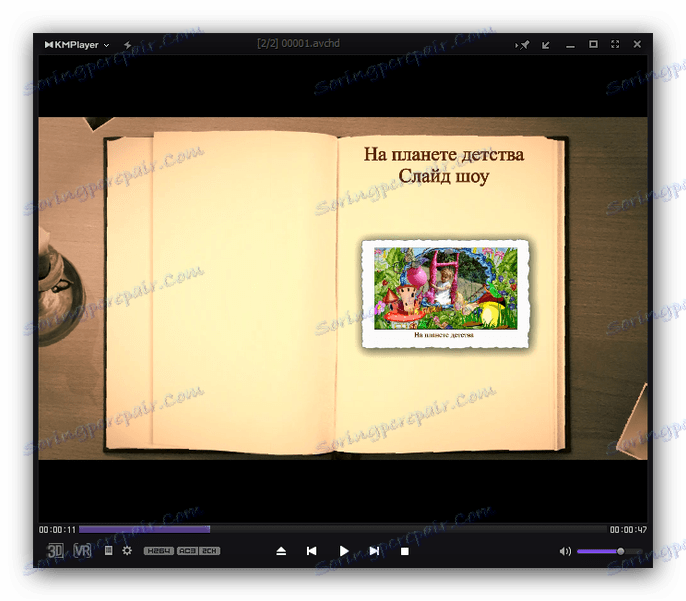Image resolution: width=686 pixels, height=601 pixels.
Task: Open the KMPlayer main menu dropdown
Action: pyautogui.click(x=76, y=45)
